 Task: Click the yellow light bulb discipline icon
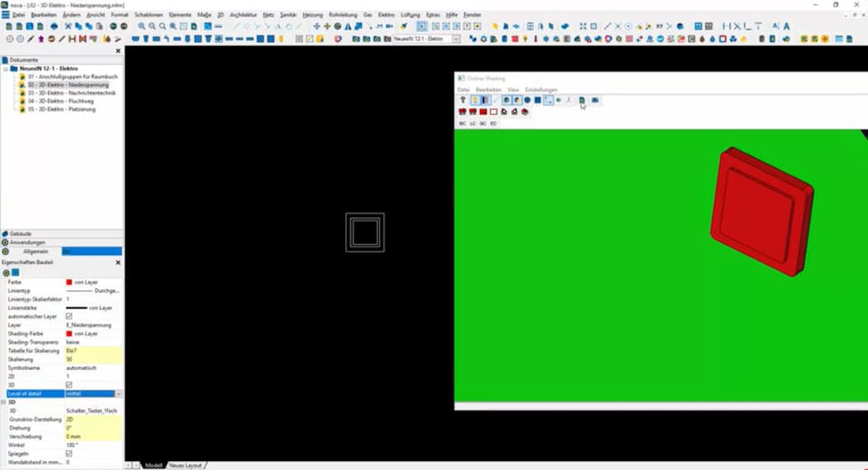tap(525, 39)
